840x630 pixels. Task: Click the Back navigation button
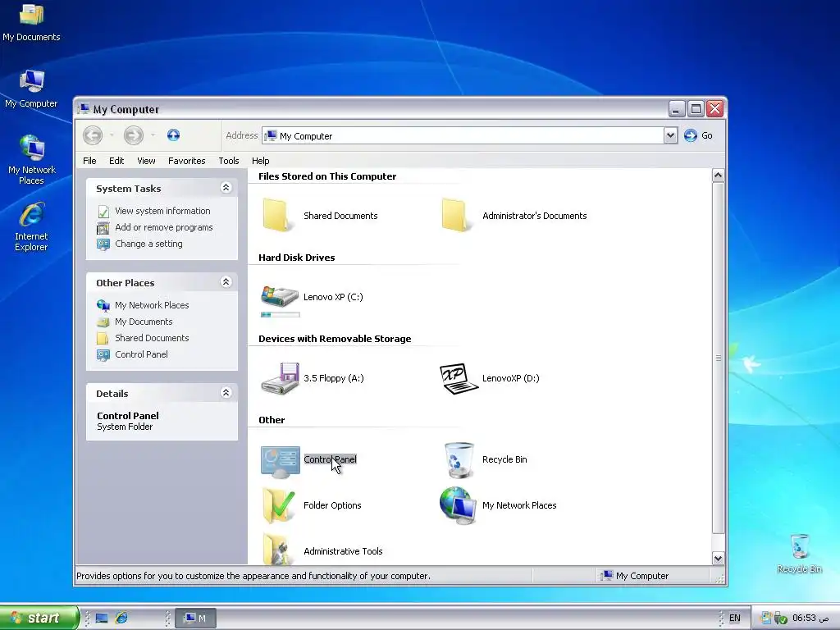(x=93, y=135)
